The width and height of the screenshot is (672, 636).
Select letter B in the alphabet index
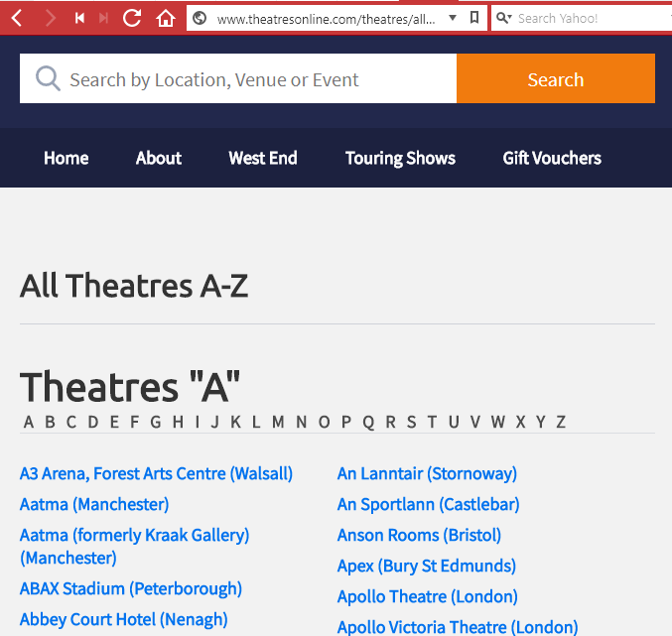(x=50, y=422)
